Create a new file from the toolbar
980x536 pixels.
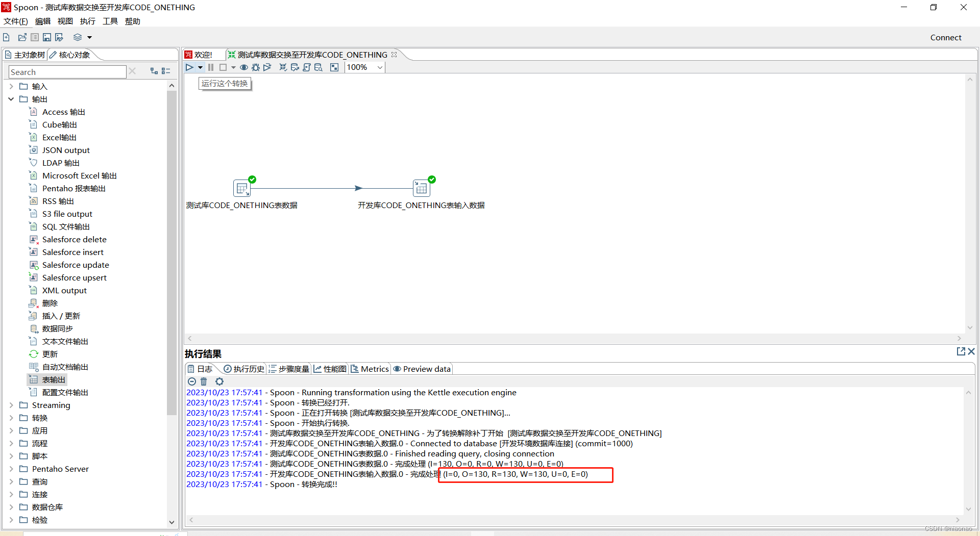(x=6, y=37)
